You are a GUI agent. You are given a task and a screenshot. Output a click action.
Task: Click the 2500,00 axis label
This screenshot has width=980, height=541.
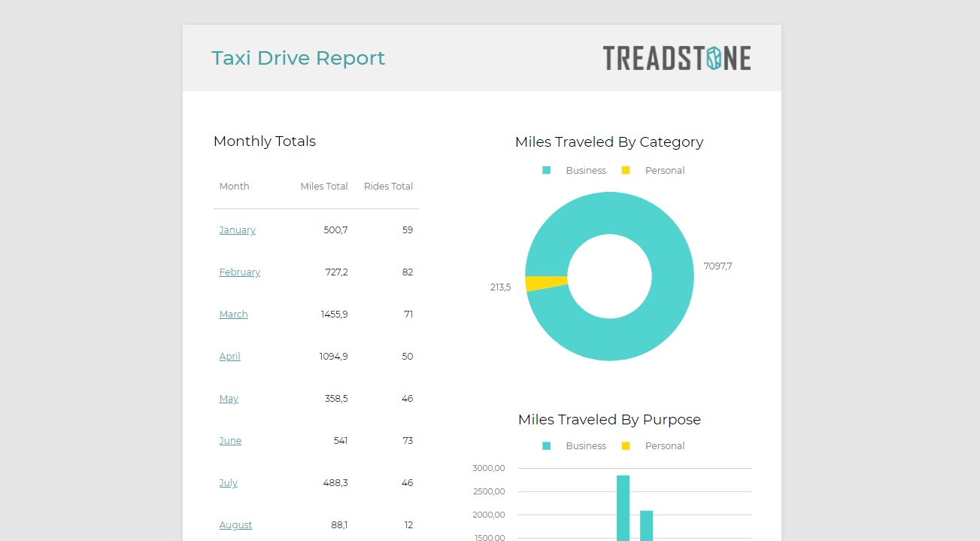click(488, 491)
